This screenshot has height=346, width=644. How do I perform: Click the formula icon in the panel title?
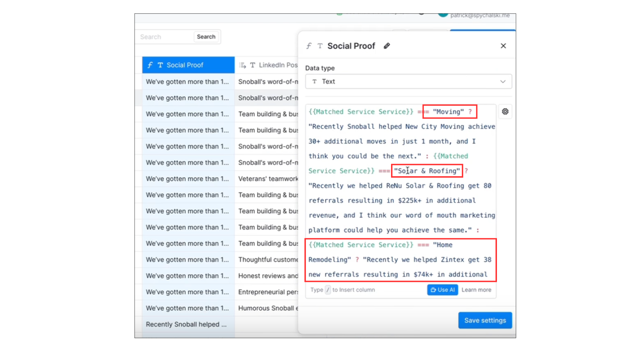click(309, 46)
